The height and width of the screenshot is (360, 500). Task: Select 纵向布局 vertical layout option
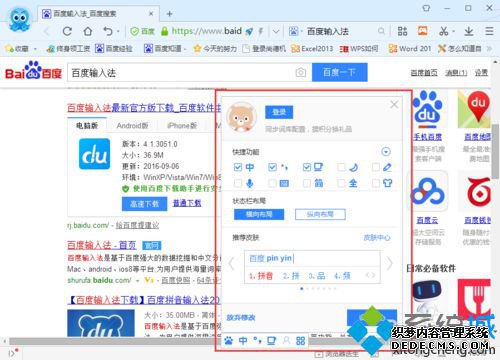[320, 214]
